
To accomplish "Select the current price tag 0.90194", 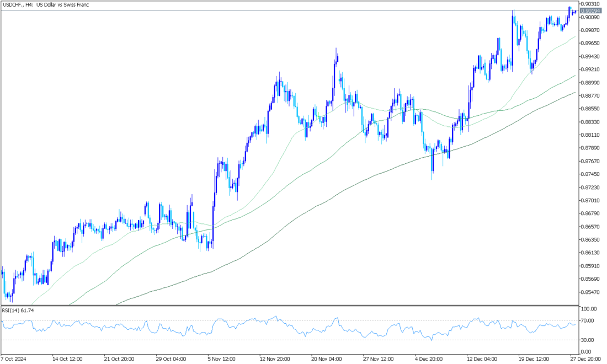I will 590,11.
